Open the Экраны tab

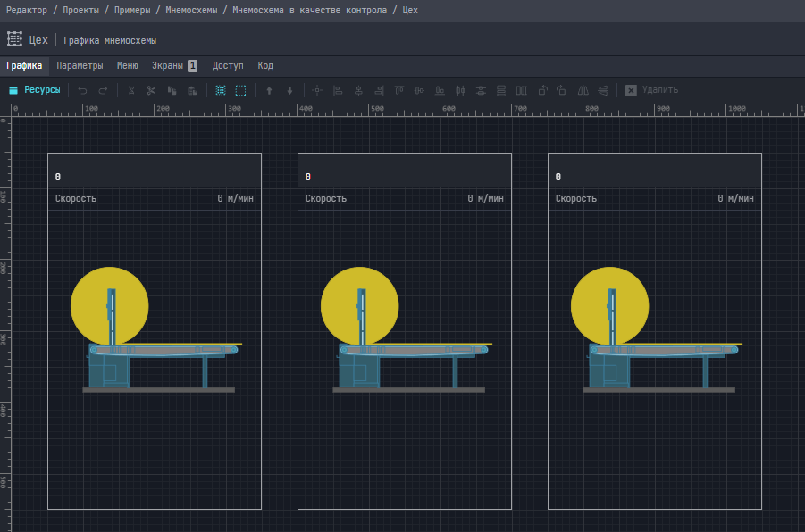click(x=167, y=66)
